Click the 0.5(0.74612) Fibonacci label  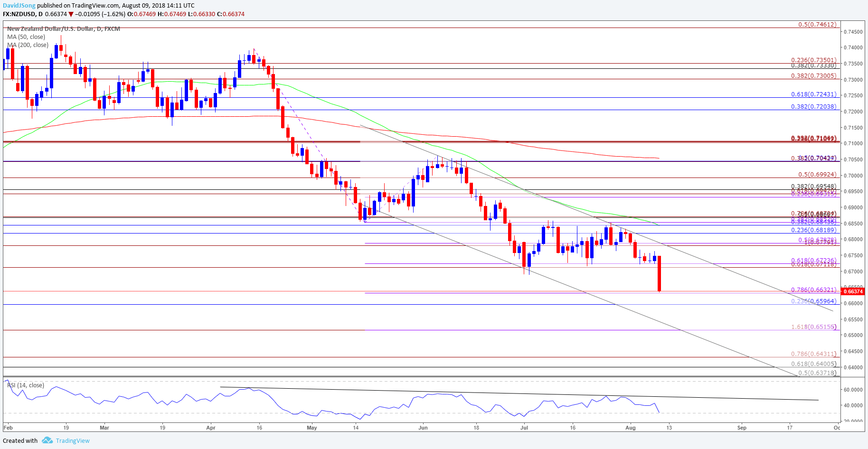click(817, 24)
